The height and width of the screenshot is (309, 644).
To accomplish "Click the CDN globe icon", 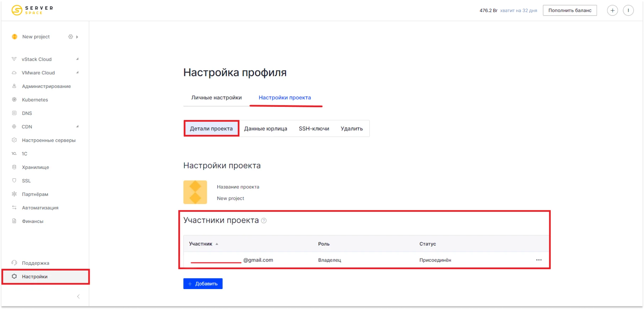I will (14, 126).
